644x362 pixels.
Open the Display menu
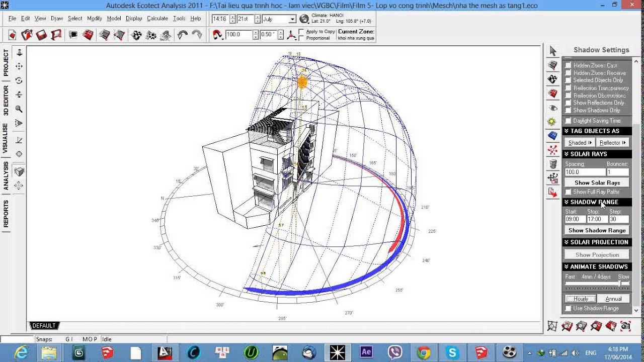pyautogui.click(x=134, y=19)
